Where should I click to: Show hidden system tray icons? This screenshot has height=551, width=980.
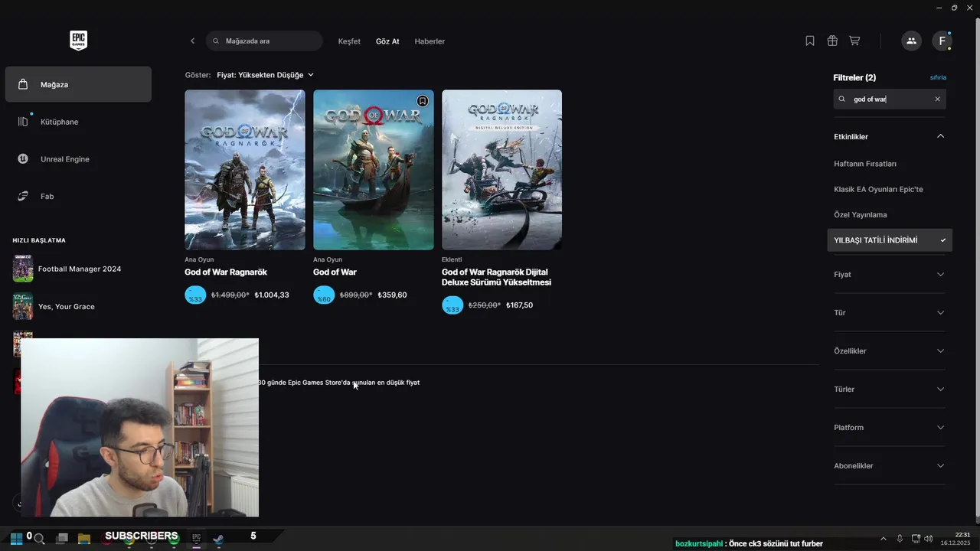click(x=883, y=539)
